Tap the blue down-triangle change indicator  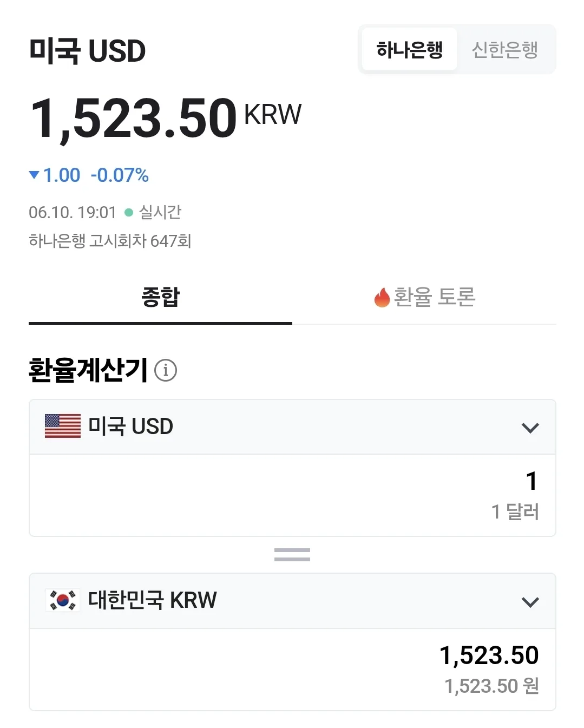tap(34, 175)
